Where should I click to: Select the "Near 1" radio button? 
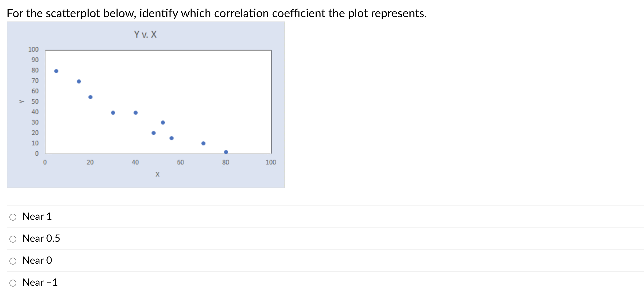(13, 217)
